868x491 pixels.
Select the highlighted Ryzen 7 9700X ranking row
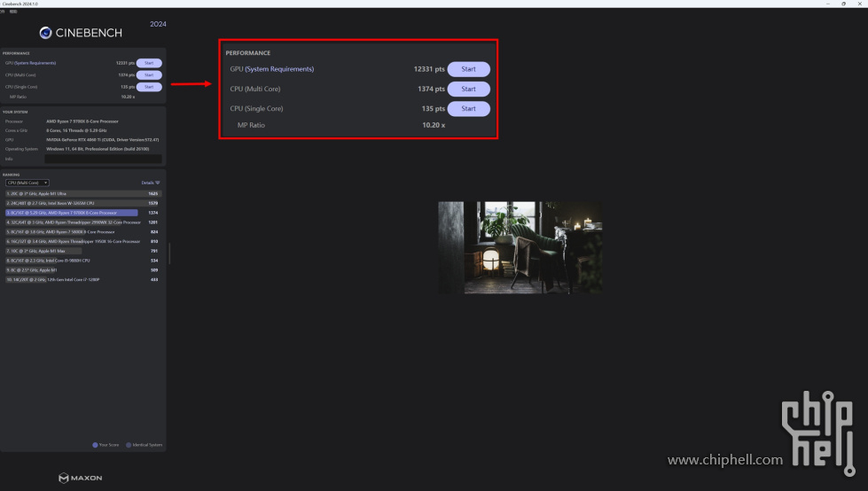[82, 213]
